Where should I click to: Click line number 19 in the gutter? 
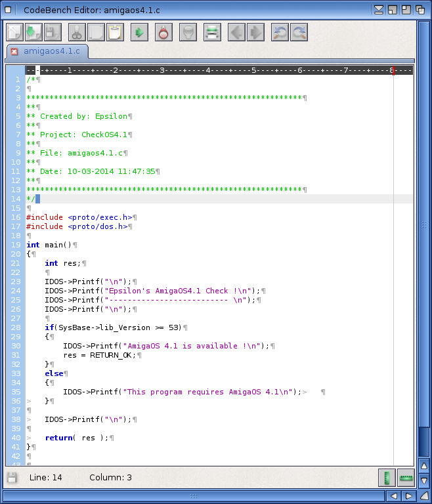coord(16,245)
